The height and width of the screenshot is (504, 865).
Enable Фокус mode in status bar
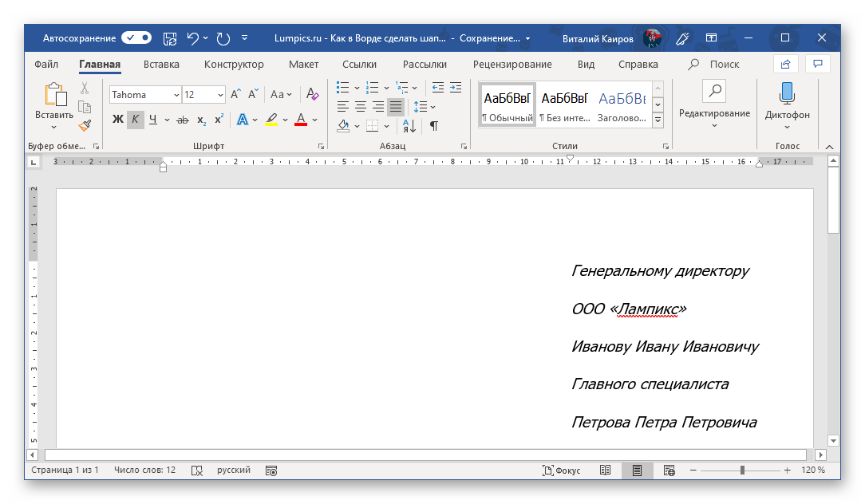pyautogui.click(x=561, y=471)
